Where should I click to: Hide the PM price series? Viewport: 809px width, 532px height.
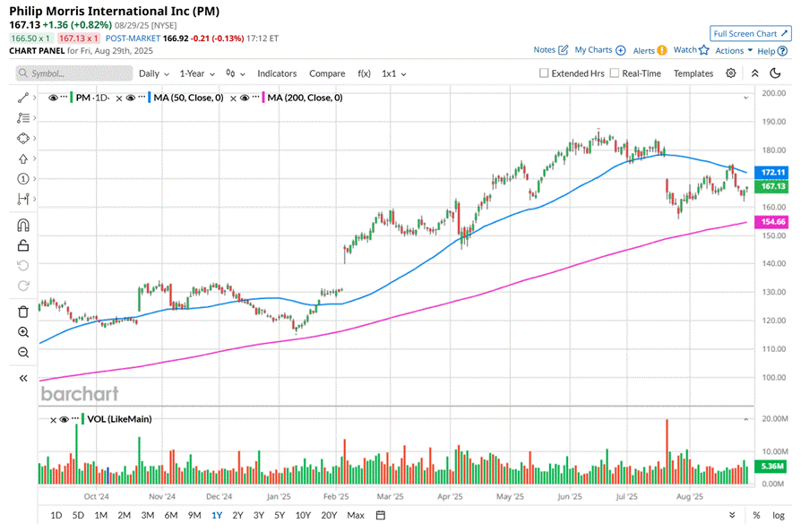pos(53,98)
